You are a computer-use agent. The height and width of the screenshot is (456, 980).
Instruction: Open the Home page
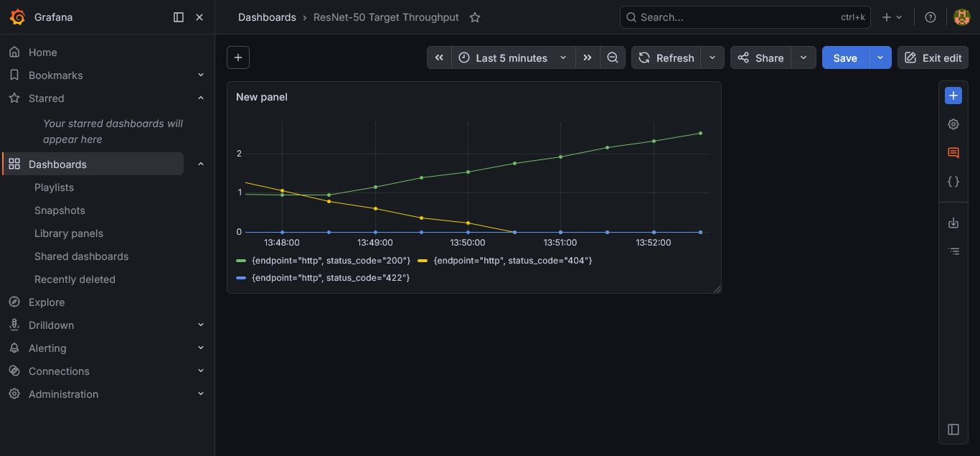(43, 52)
